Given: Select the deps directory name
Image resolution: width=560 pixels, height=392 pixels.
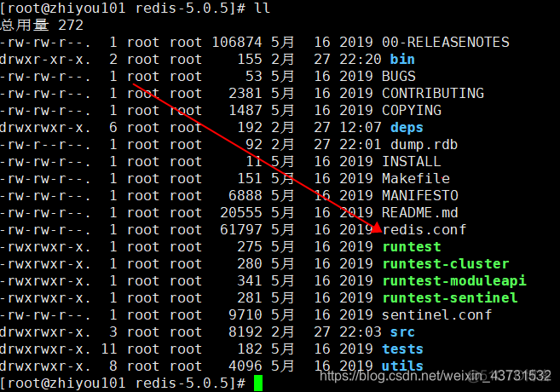Looking at the screenshot, I should click(407, 128).
